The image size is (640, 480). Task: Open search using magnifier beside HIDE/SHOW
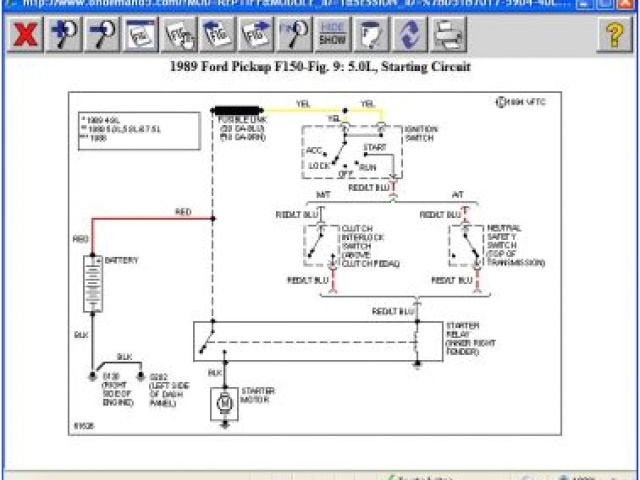(295, 36)
